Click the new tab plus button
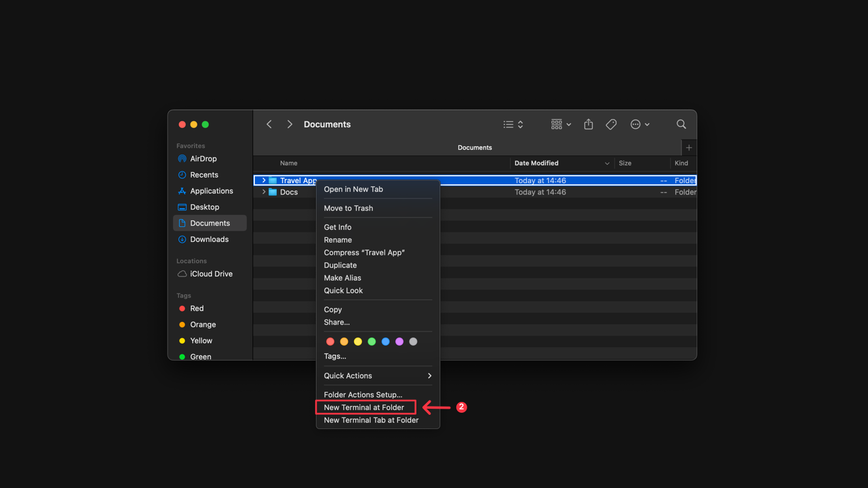Screen dimensions: 868x488 click(688, 147)
